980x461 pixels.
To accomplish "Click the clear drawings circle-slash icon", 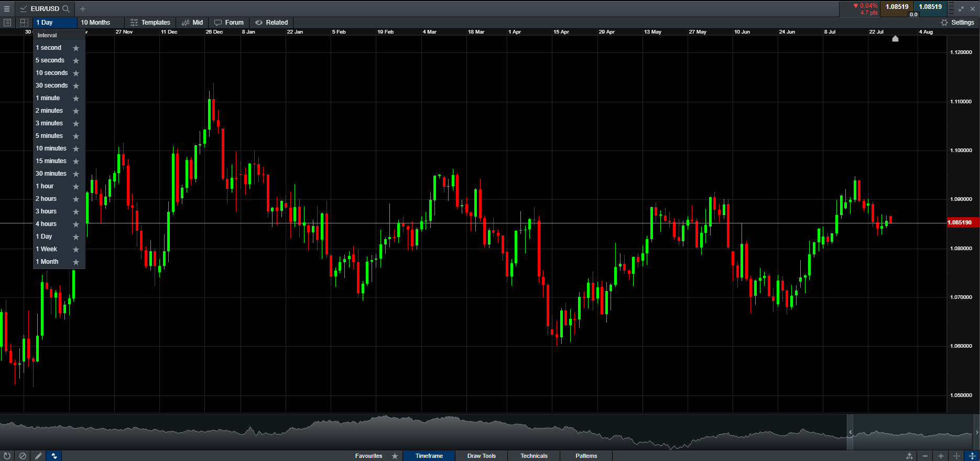I will pyautogui.click(x=23, y=456).
